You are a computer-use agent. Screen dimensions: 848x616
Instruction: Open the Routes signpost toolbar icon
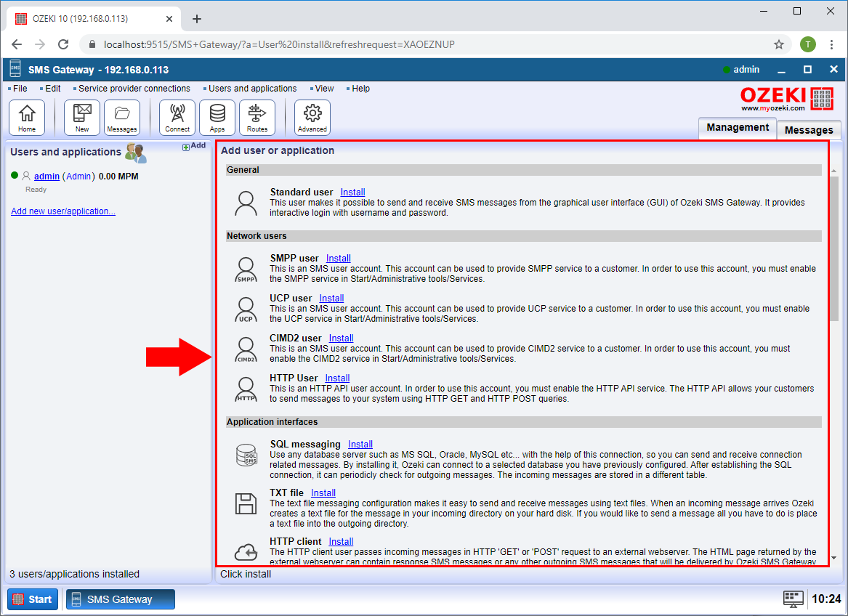coord(257,118)
